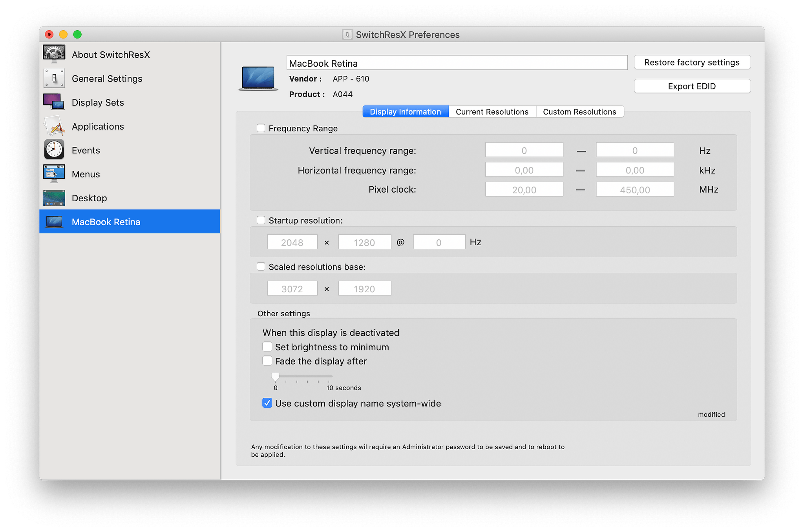Disable Use custom display name system-wide
This screenshot has height=532, width=804.
(x=266, y=403)
